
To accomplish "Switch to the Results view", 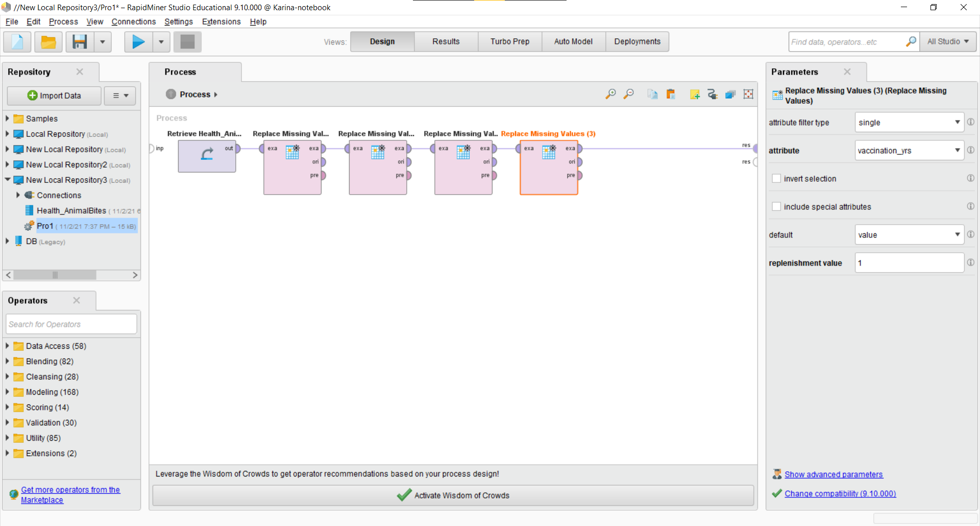I will (x=446, y=41).
